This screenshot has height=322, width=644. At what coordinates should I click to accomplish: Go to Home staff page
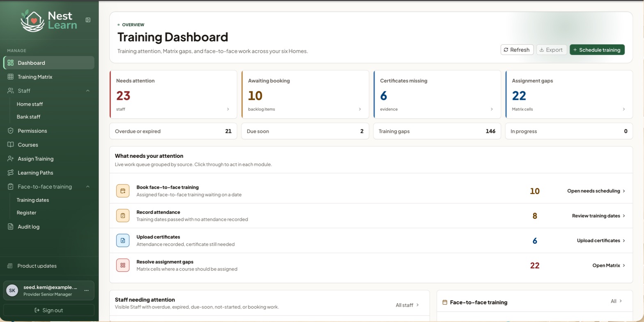tap(30, 104)
